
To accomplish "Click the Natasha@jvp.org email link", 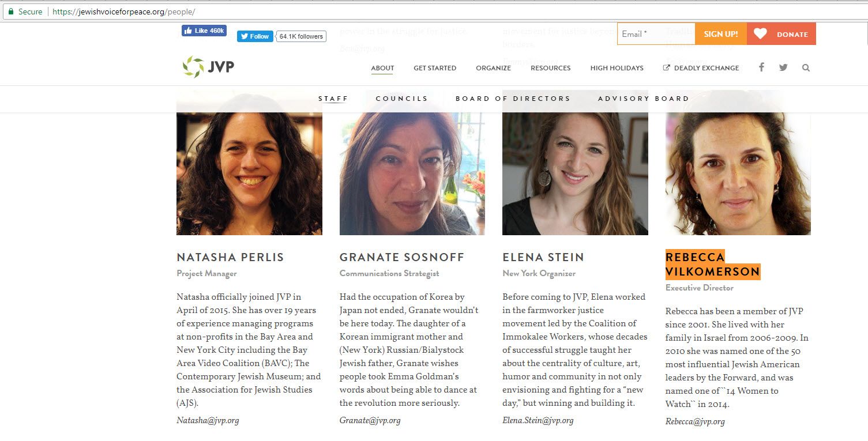I will tap(208, 420).
